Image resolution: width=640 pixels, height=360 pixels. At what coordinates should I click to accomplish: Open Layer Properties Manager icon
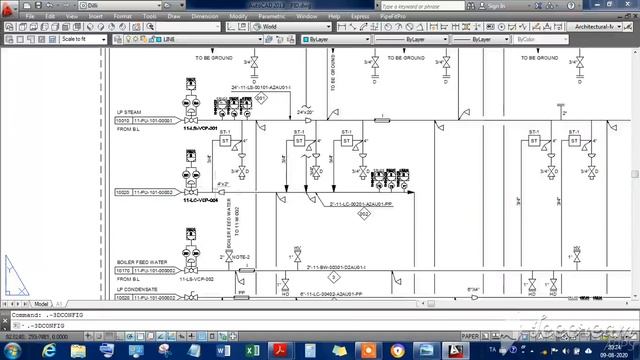pyautogui.click(x=118, y=40)
